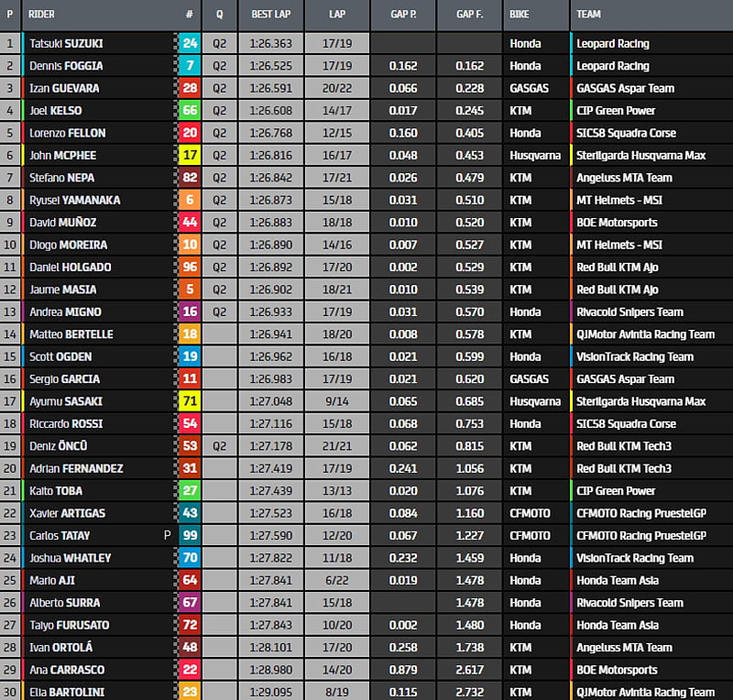The width and height of the screenshot is (733, 700).
Task: Click the GAP P. column header
Action: point(403,15)
